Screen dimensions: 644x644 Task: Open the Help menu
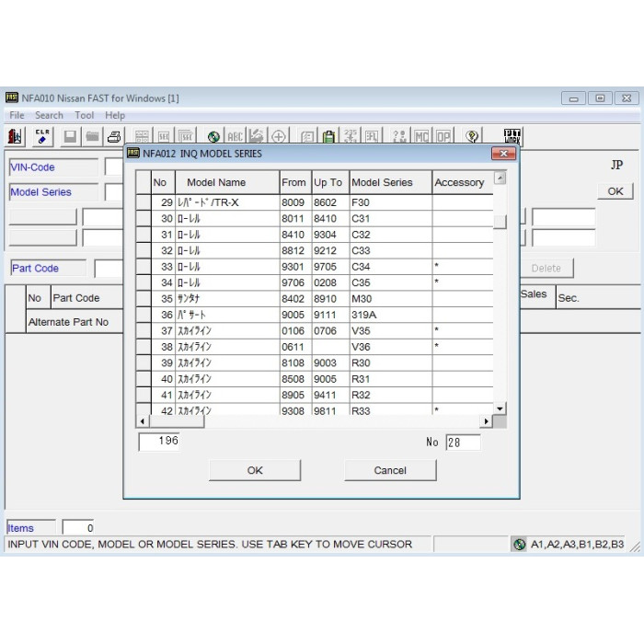(115, 115)
